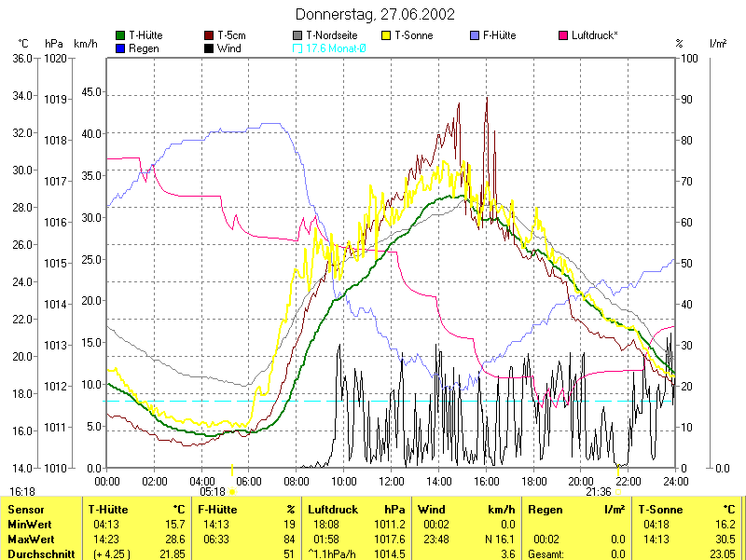The image size is (746, 560).
Task: Click the black Wind legend square
Action: coord(209,48)
